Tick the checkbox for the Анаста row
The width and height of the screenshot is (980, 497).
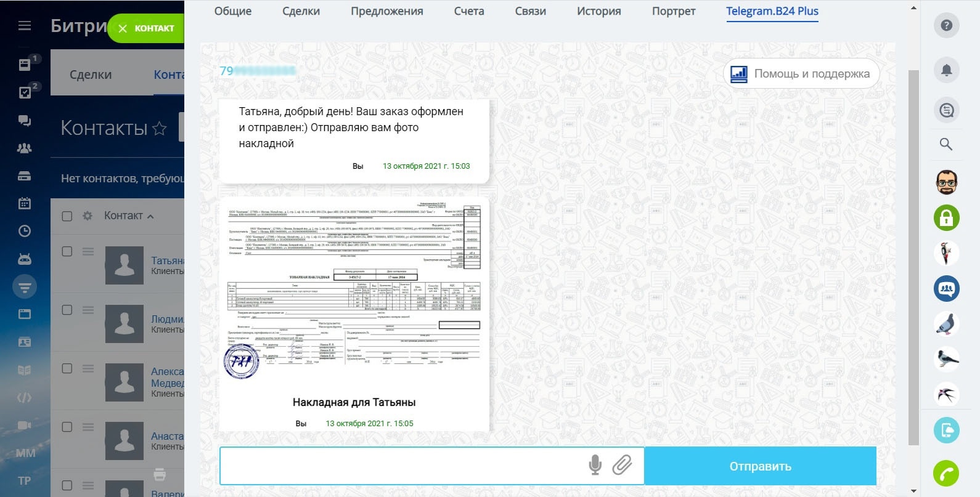67,427
